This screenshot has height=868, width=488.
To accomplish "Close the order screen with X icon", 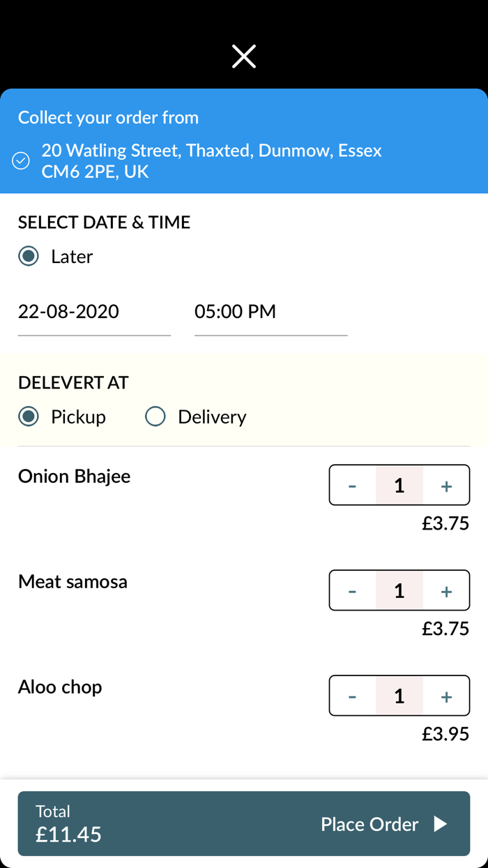I will click(x=244, y=57).
